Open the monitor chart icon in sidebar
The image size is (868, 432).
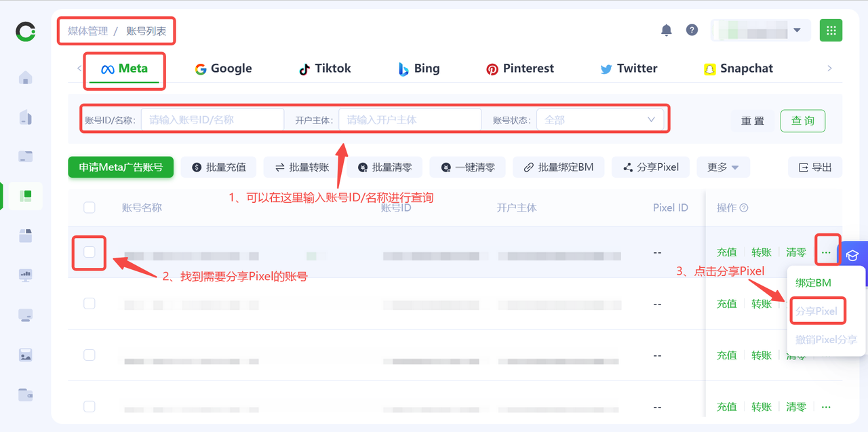(26, 275)
